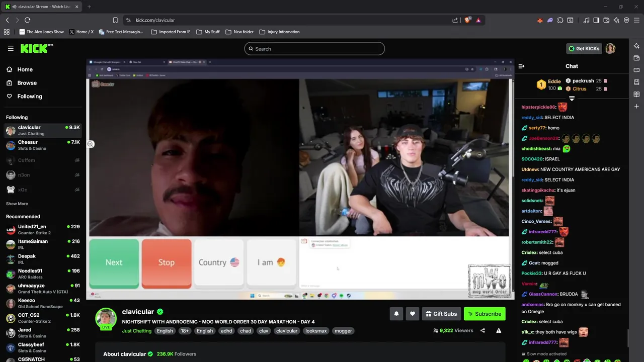Reload the Kick page
This screenshot has height=362, width=644.
click(x=27, y=20)
